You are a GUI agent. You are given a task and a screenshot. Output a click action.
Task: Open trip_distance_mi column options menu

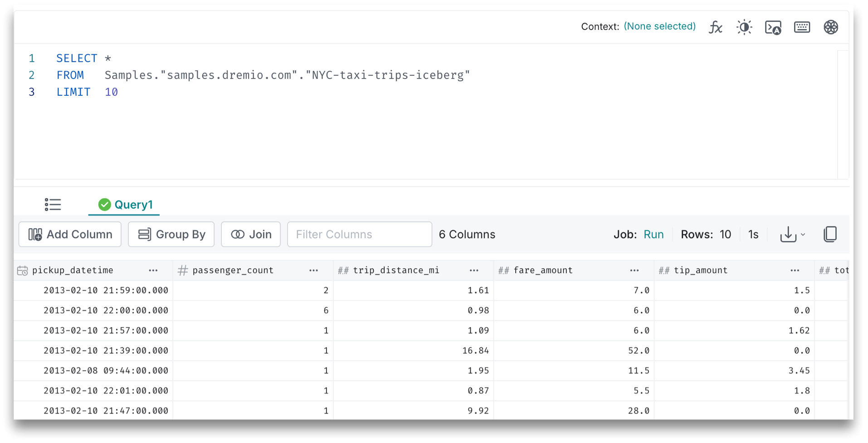474,271
